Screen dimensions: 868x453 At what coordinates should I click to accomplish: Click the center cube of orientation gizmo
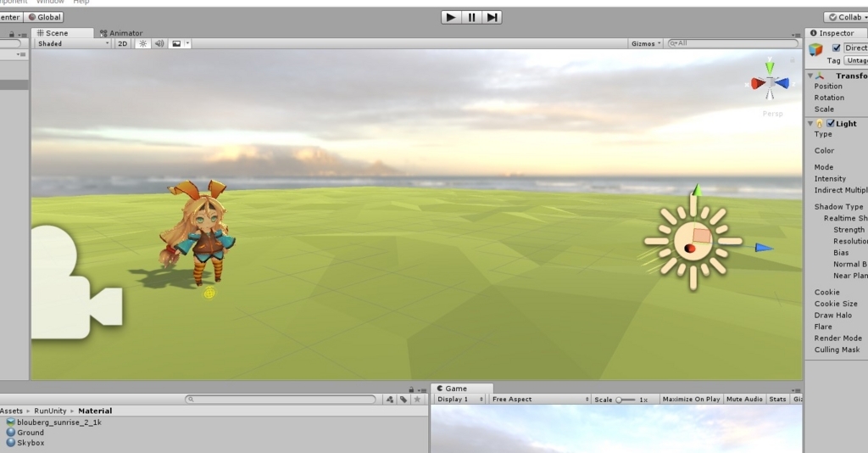coord(770,82)
